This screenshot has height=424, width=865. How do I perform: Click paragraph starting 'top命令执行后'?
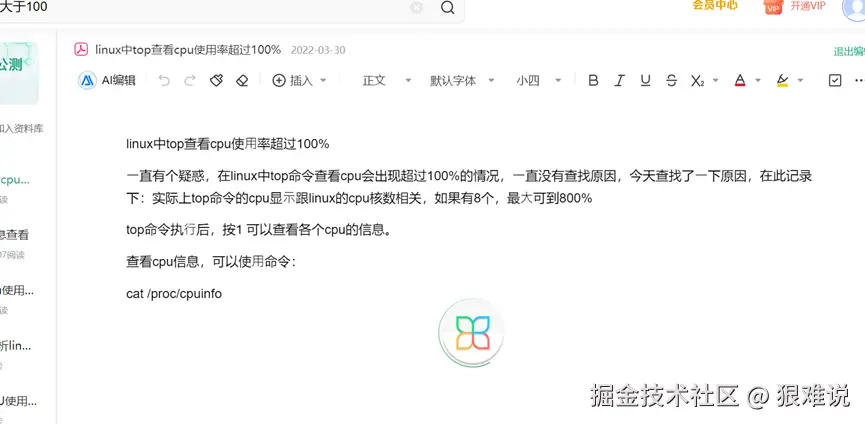(x=260, y=230)
